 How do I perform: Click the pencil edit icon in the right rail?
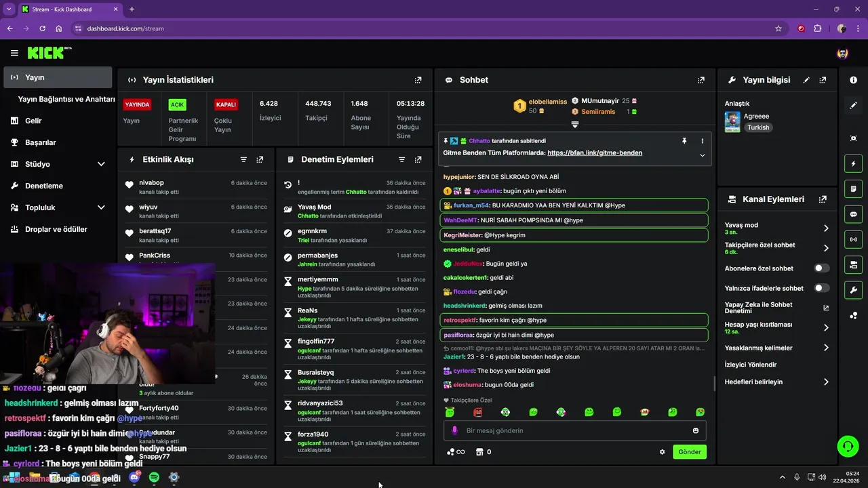coord(854,105)
